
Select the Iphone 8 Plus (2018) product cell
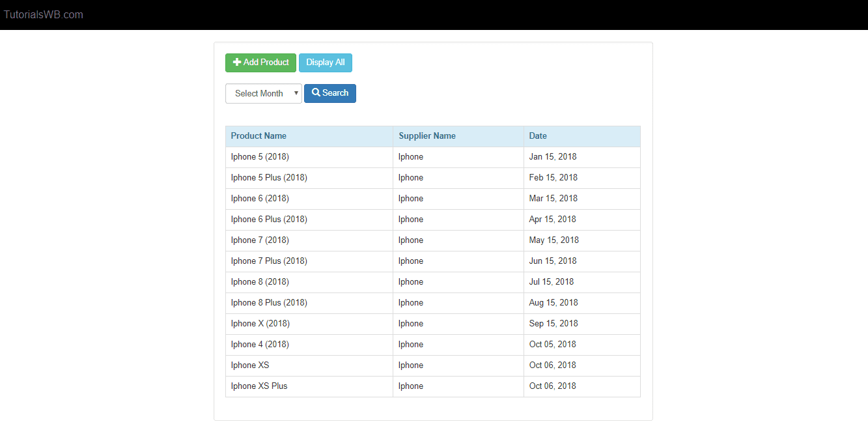(309, 303)
